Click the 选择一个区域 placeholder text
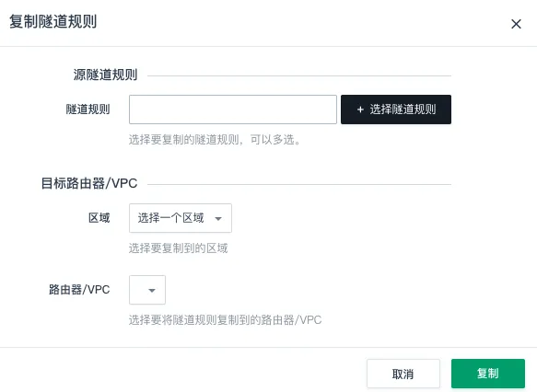Viewport: 537px width, 392px height. pos(171,218)
